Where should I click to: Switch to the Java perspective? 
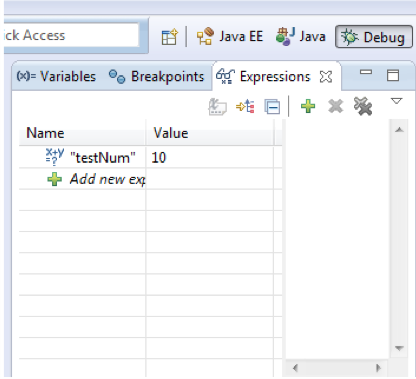(300, 36)
